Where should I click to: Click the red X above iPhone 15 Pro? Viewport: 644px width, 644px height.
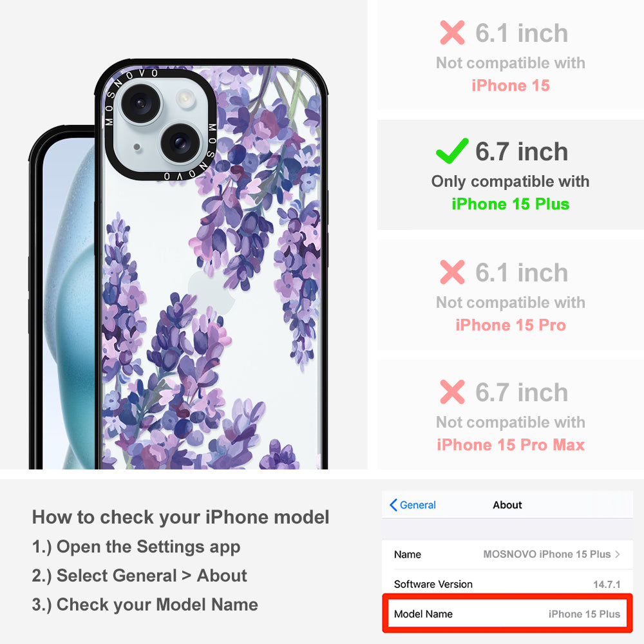[452, 272]
